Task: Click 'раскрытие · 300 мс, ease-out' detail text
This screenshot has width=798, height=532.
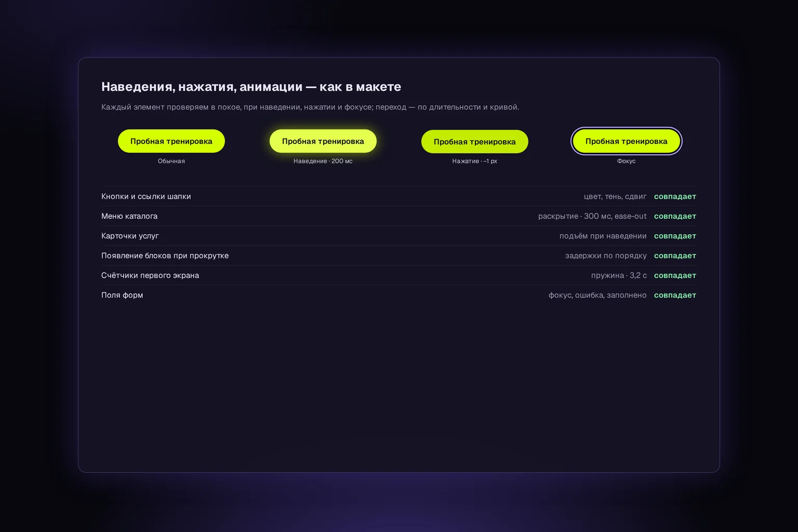Action: [592, 216]
